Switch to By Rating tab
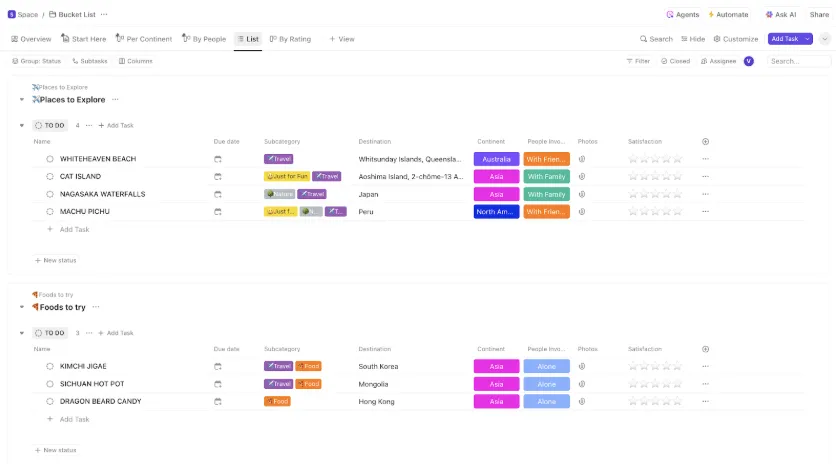Screen dimensions: 836x464 coord(290,39)
